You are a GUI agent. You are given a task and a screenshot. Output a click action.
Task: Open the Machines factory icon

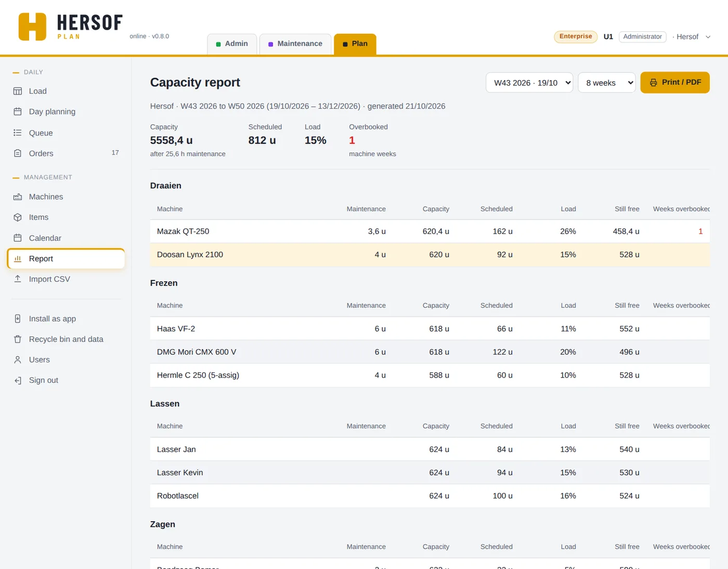point(18,197)
